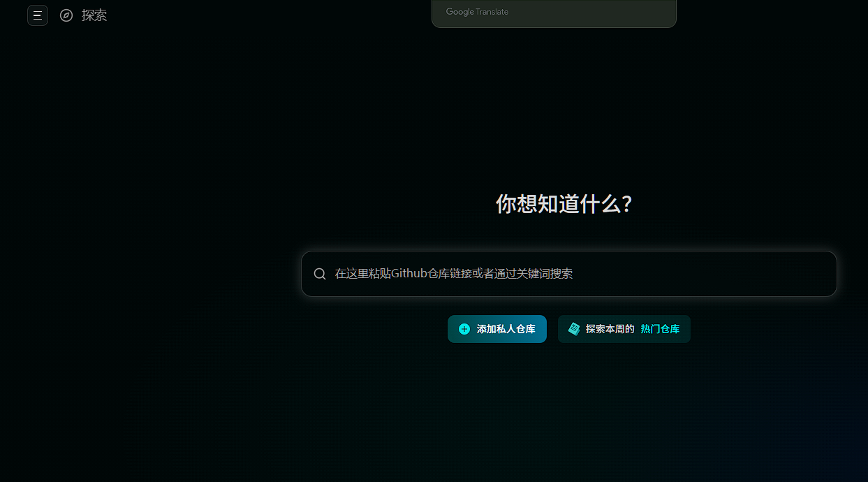Focus the Github repo search field

pos(568,274)
